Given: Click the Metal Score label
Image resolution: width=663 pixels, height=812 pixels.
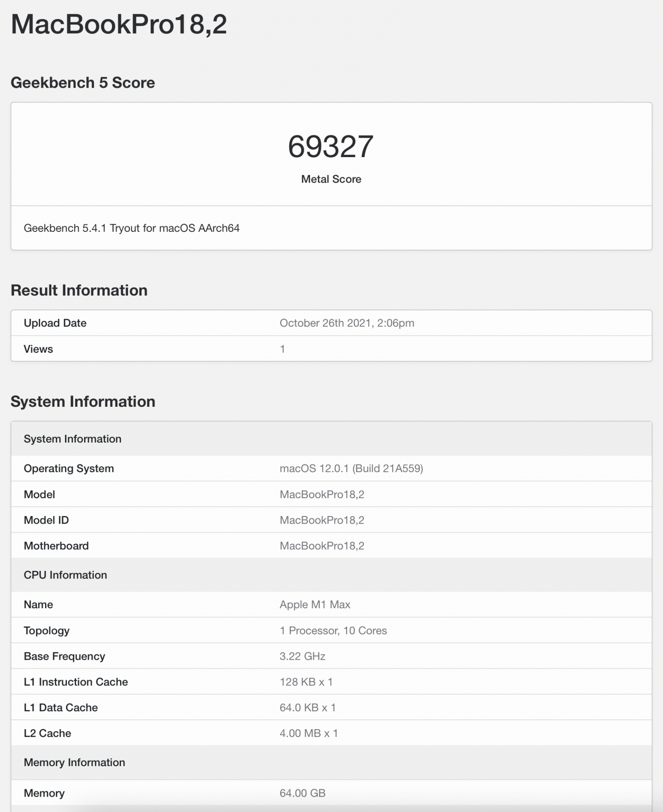Looking at the screenshot, I should pos(331,179).
